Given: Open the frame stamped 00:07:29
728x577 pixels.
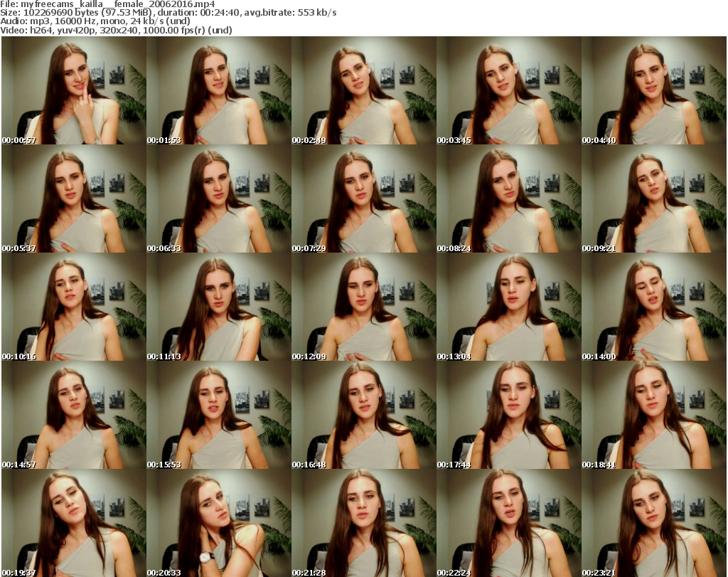Looking at the screenshot, I should [363, 198].
